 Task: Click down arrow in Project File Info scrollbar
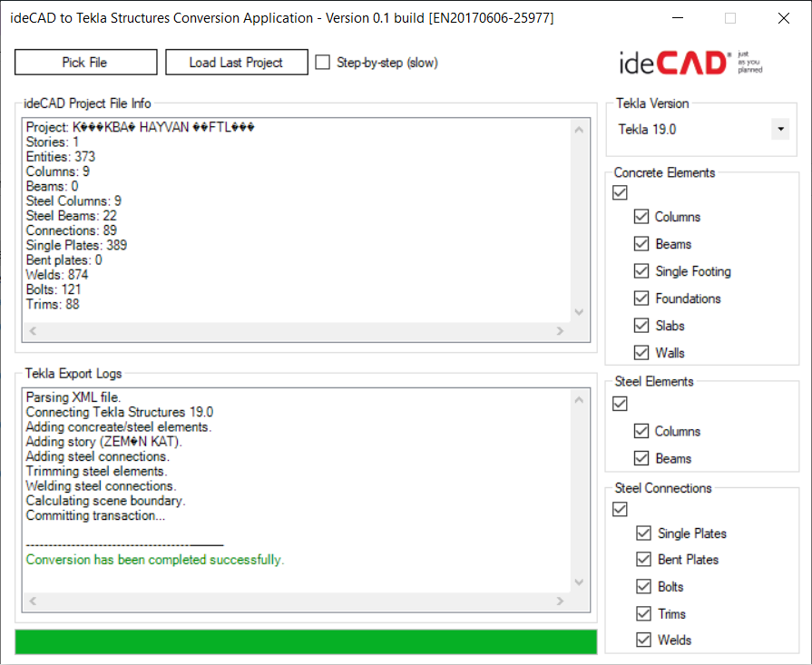click(x=579, y=312)
